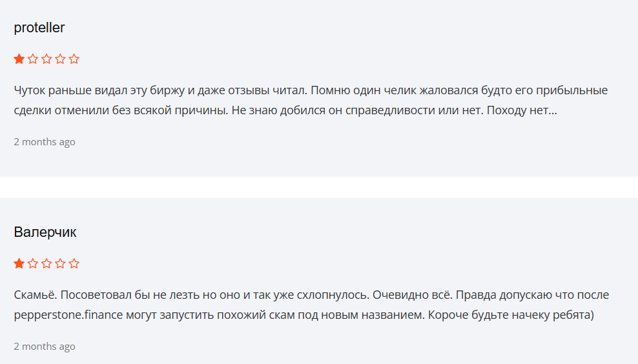The height and width of the screenshot is (364, 638).
Task: Select the last star in Валерчик's rating
Action: pos(74,264)
